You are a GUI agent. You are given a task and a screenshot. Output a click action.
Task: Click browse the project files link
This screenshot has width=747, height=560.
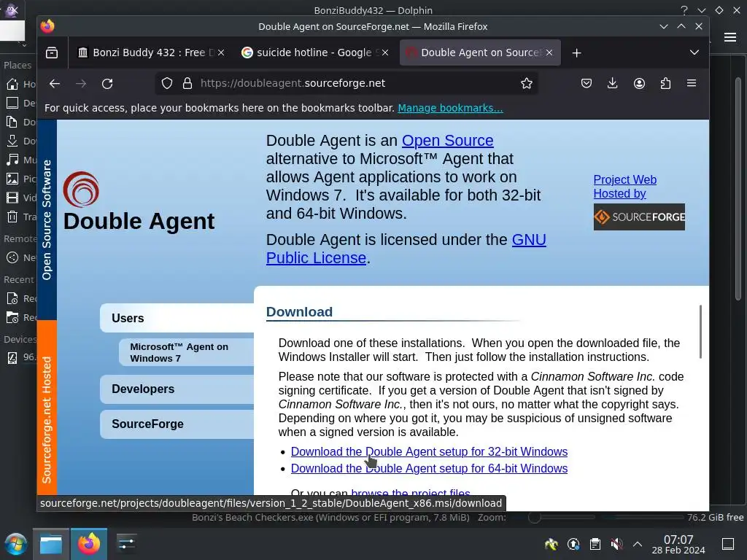tap(411, 492)
